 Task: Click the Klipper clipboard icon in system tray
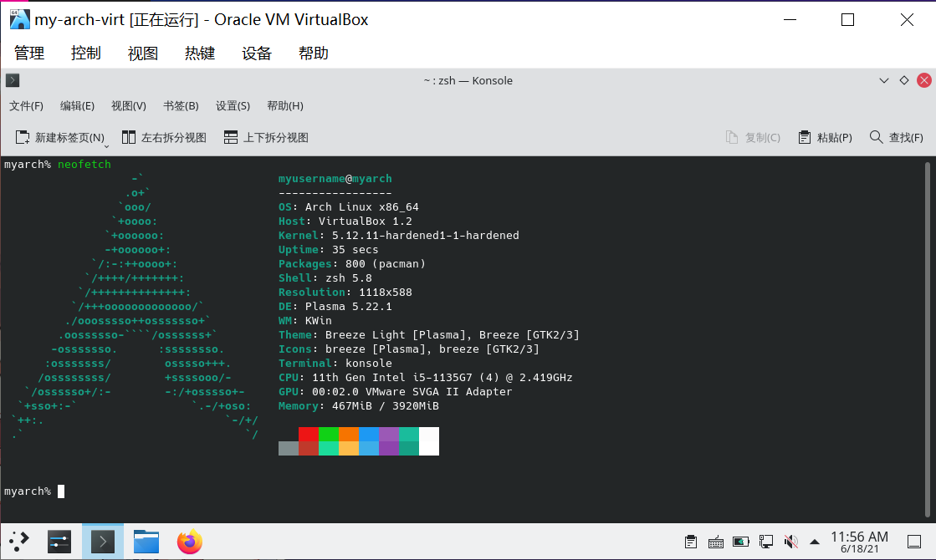click(691, 542)
